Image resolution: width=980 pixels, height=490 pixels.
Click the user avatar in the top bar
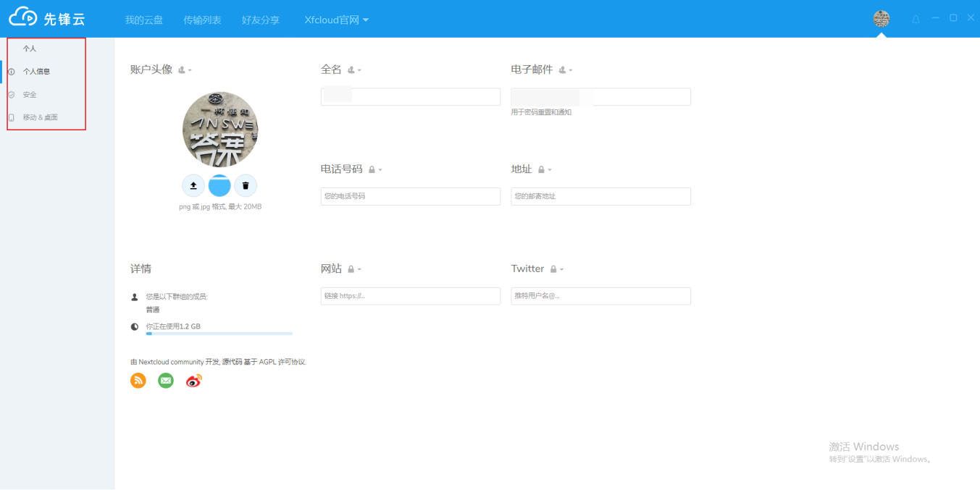point(881,19)
